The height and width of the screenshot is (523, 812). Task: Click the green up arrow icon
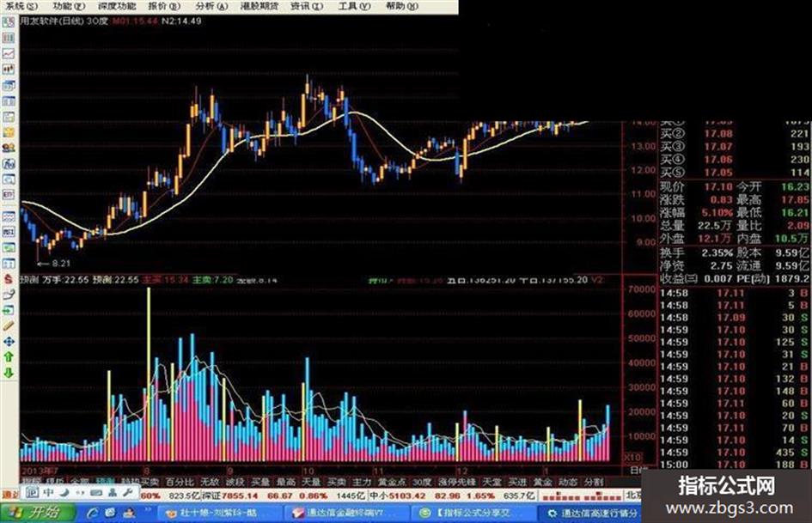tap(9, 357)
